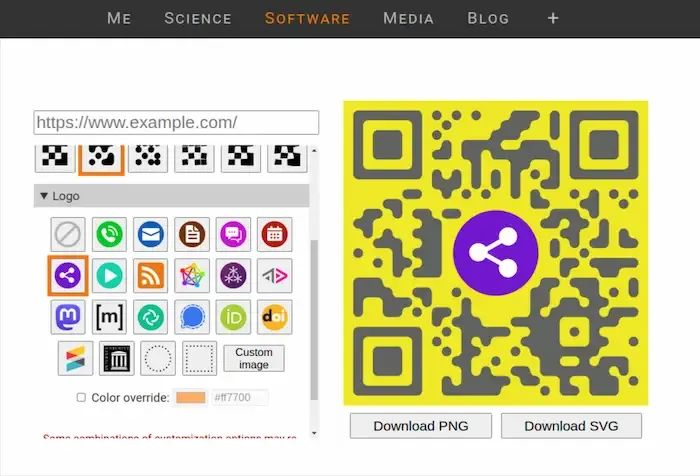The image size is (700, 476).
Task: Open the plus menu in navbar
Action: pos(553,18)
